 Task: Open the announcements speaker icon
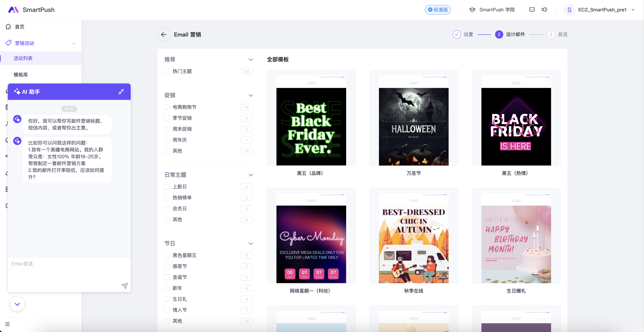point(544,10)
